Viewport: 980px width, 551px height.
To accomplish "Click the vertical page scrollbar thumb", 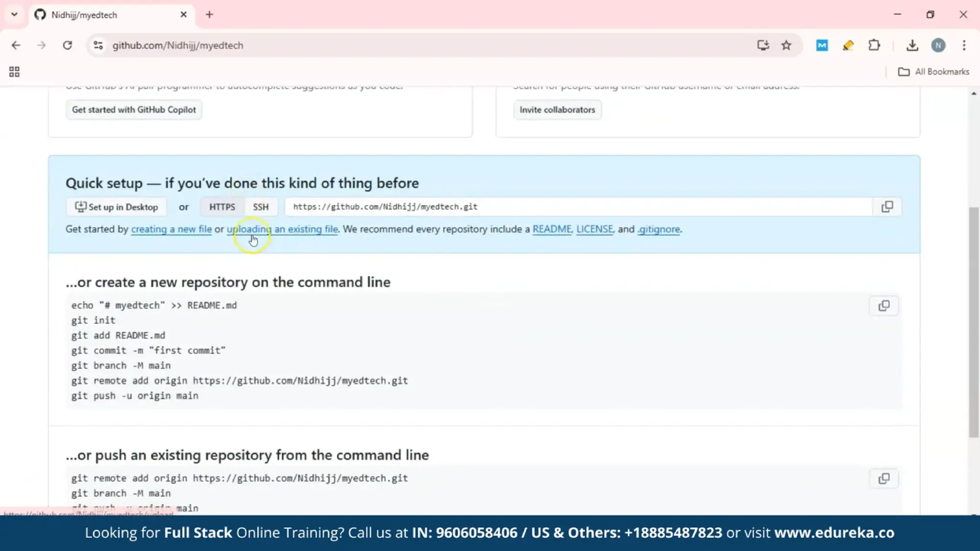I will (x=974, y=321).
